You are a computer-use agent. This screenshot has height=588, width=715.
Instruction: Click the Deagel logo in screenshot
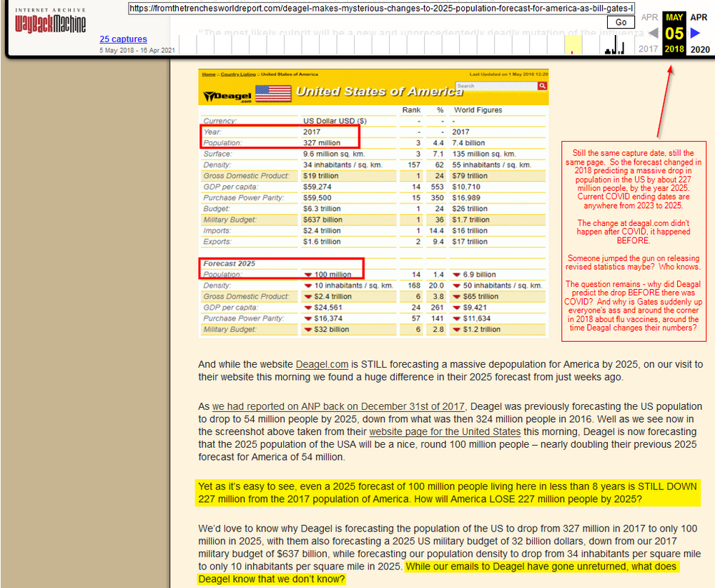[227, 96]
